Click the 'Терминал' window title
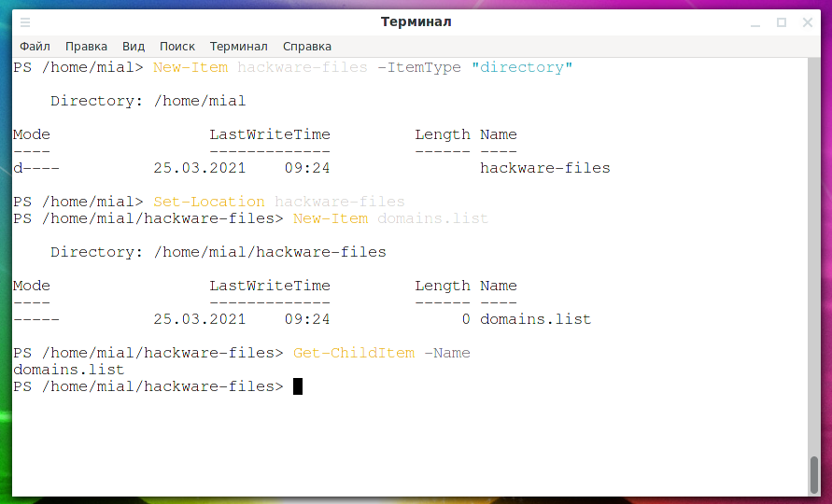This screenshot has width=832, height=504. [416, 21]
